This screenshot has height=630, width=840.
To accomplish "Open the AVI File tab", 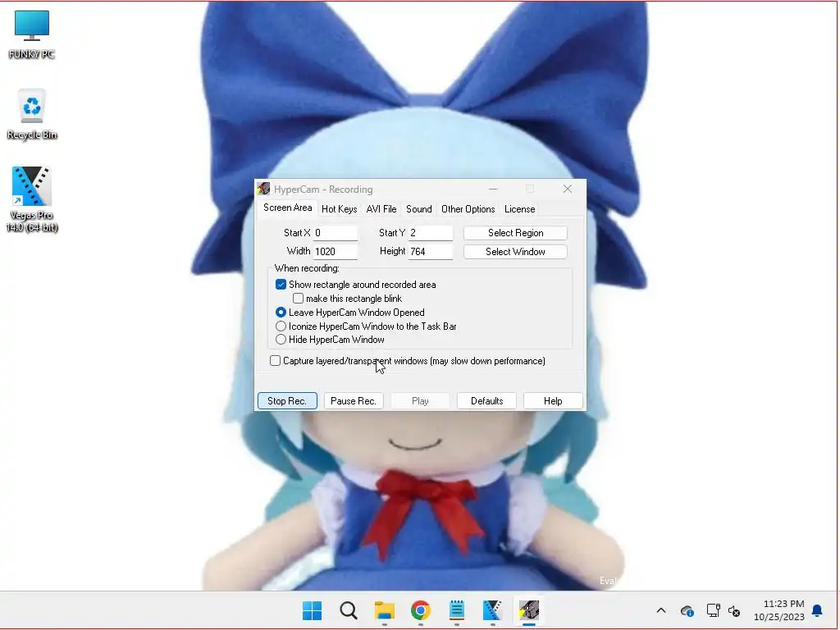I will tap(381, 209).
